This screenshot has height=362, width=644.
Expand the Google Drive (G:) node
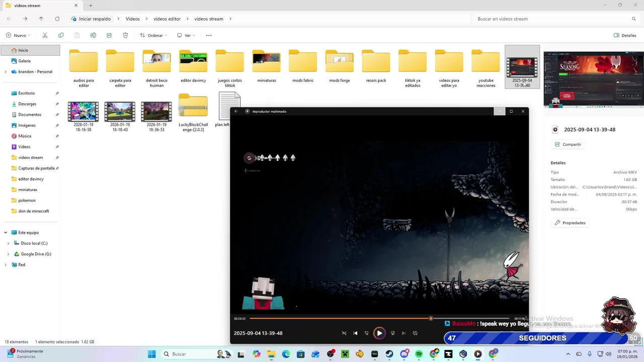(8, 254)
